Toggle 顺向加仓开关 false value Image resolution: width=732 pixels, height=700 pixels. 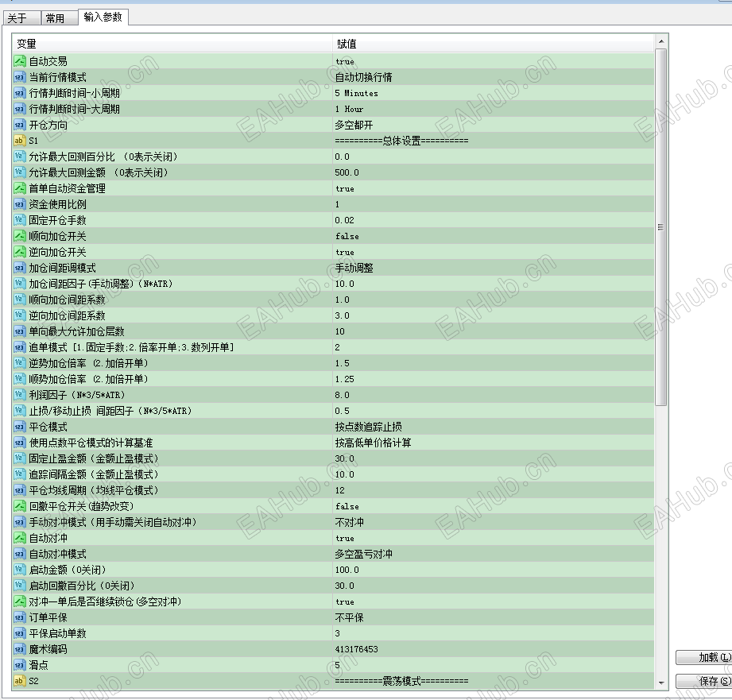347,236
